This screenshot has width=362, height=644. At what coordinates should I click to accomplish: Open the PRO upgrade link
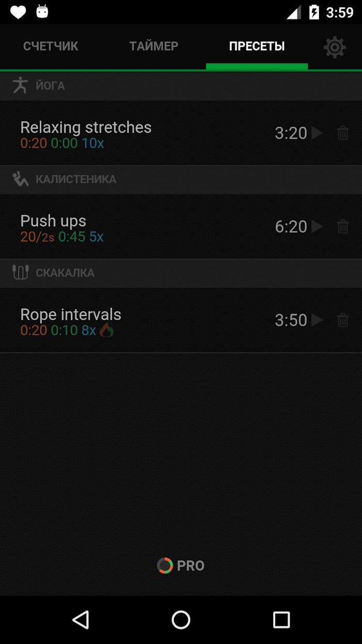pos(181,566)
